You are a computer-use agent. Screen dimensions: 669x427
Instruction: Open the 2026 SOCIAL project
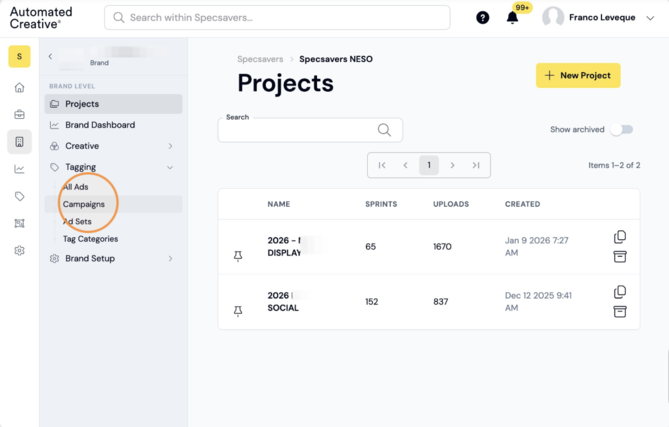click(x=283, y=302)
